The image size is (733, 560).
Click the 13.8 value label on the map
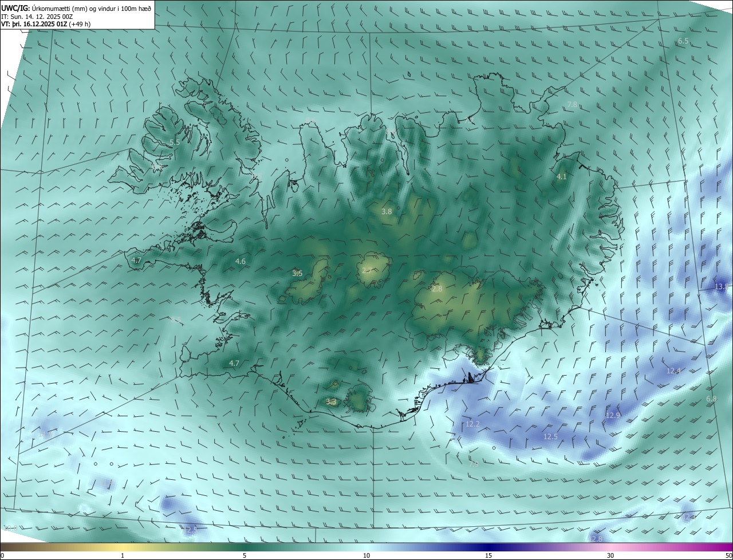[x=722, y=286]
